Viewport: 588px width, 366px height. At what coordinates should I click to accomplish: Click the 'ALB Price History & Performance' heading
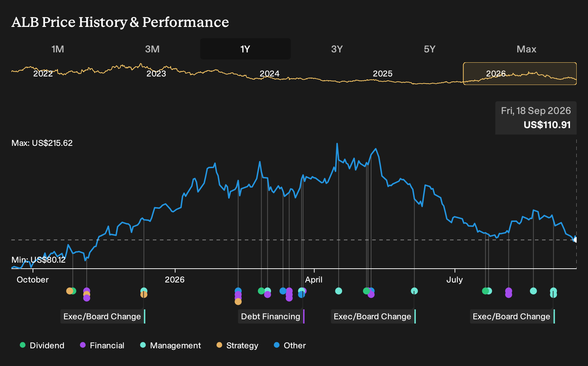point(120,22)
